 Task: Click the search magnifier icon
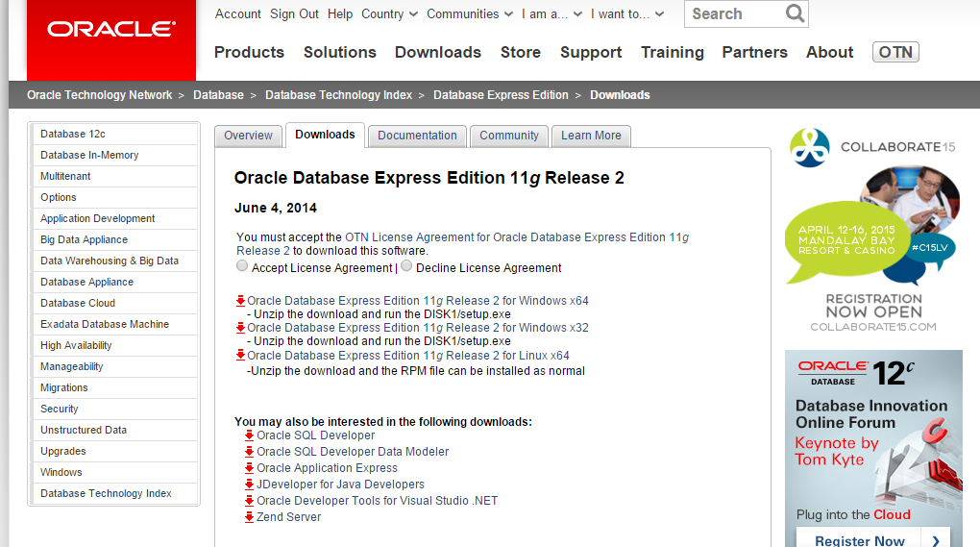(794, 13)
